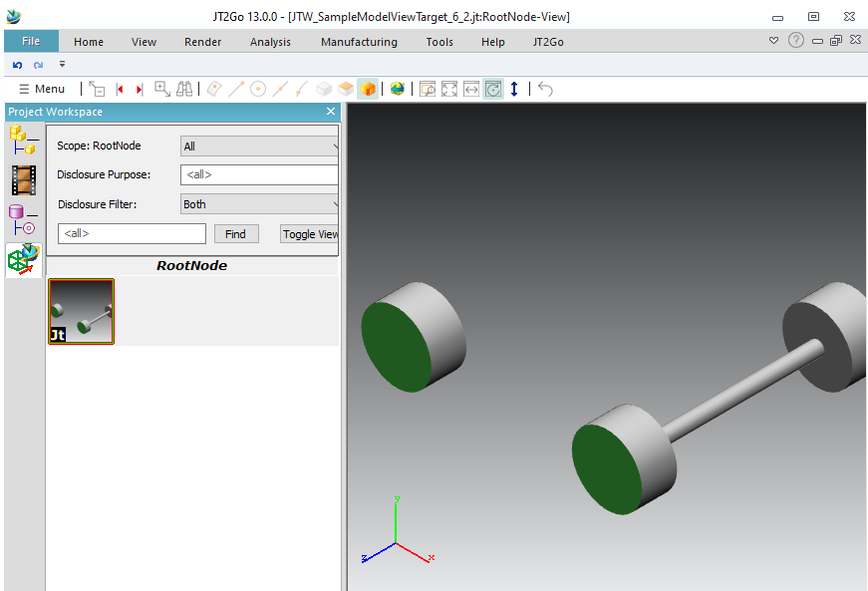Viewport: 868px width, 591px height.
Task: Switch to the JT2Go ribbon tab
Action: point(548,42)
